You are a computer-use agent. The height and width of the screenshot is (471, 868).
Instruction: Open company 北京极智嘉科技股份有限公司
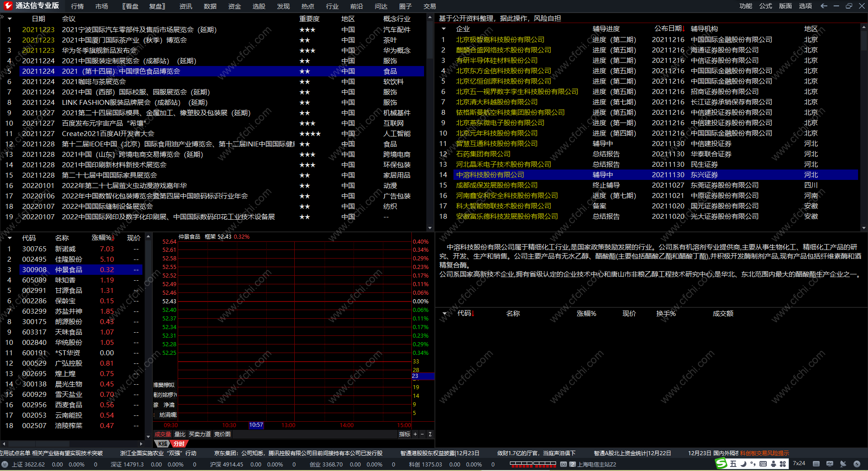[500, 40]
